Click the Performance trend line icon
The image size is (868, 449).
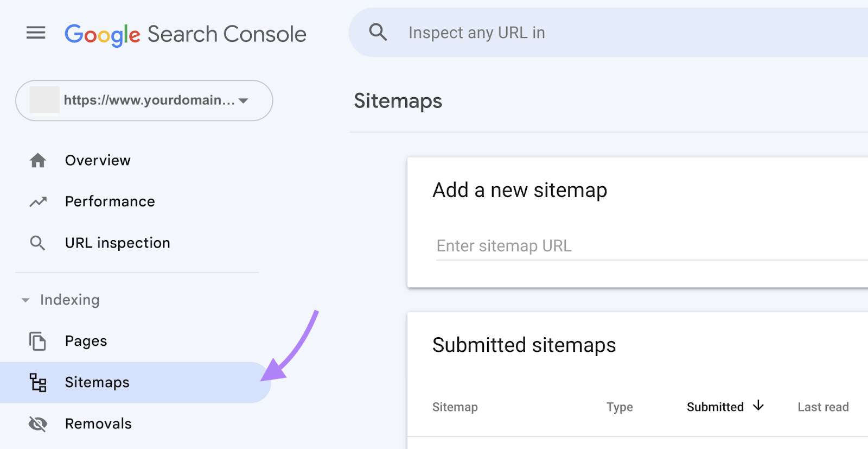[x=37, y=202]
